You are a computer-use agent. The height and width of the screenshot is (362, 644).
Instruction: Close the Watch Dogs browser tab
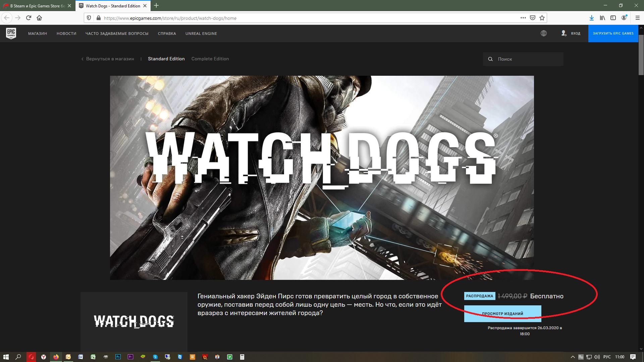tap(145, 6)
